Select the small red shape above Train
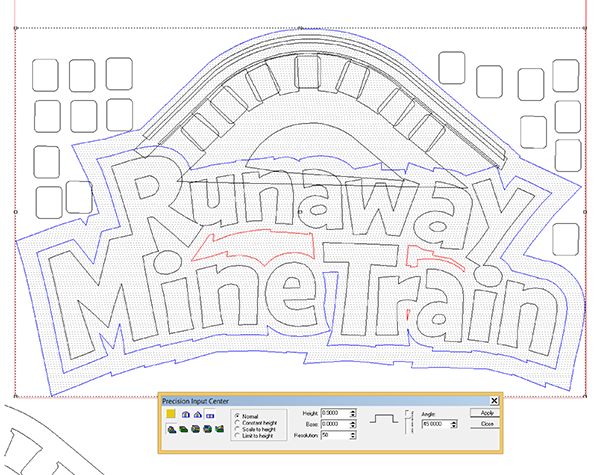The image size is (600, 475). 435,257
